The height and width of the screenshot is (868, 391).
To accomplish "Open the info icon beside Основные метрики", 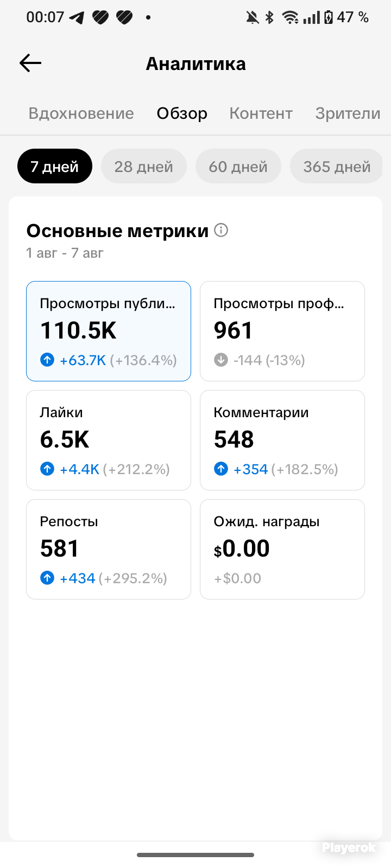I will [221, 230].
